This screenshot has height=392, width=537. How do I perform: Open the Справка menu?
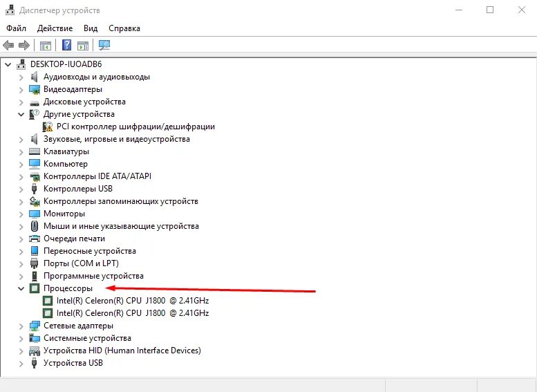coord(124,28)
